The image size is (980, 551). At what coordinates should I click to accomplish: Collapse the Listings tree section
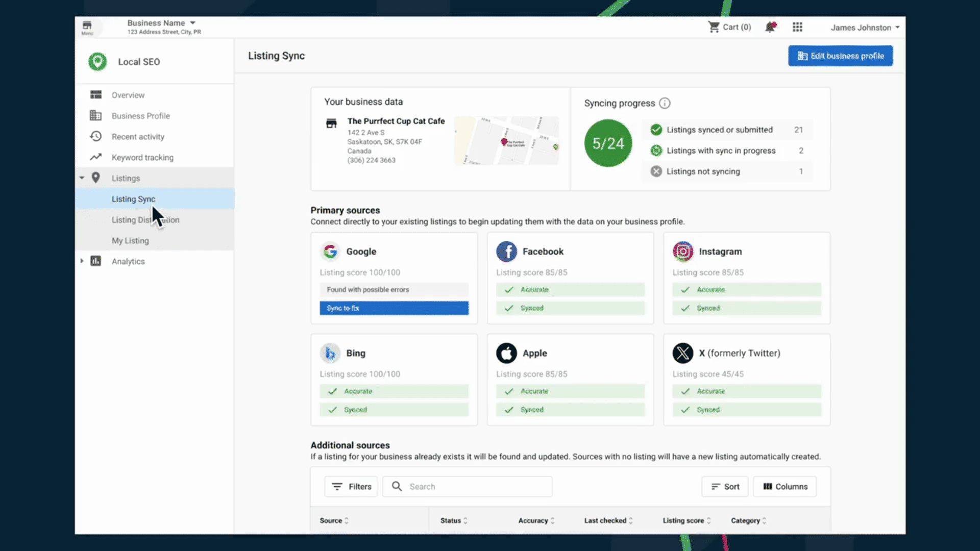(x=82, y=178)
